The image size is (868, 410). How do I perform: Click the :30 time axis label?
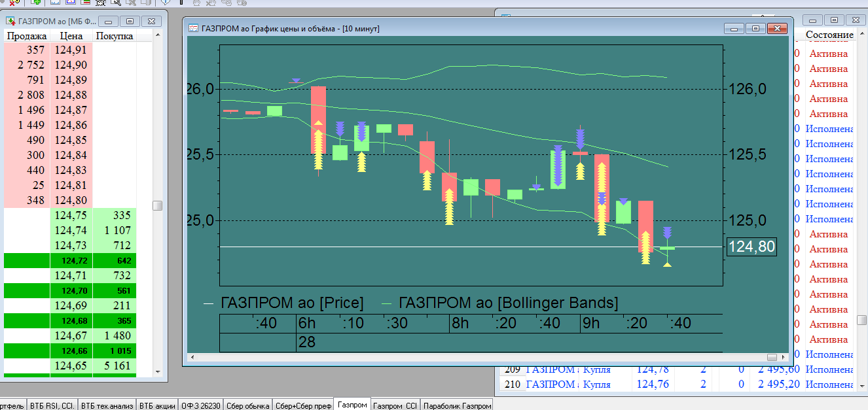[x=397, y=324]
